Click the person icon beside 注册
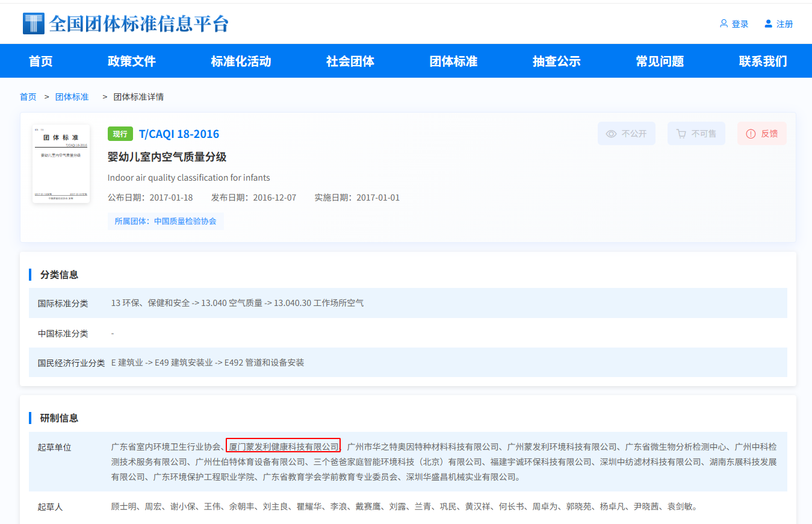The image size is (812, 524). click(x=768, y=23)
